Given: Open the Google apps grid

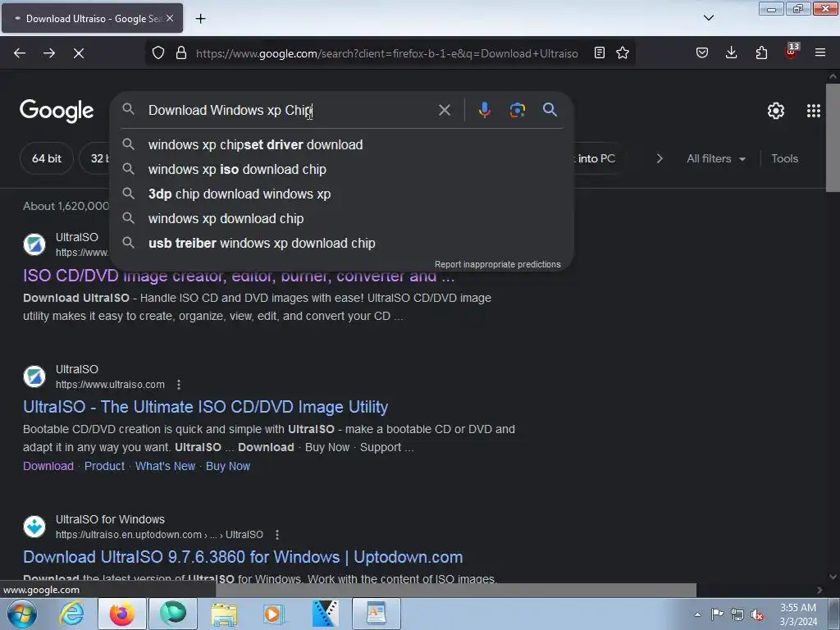Looking at the screenshot, I should (813, 111).
